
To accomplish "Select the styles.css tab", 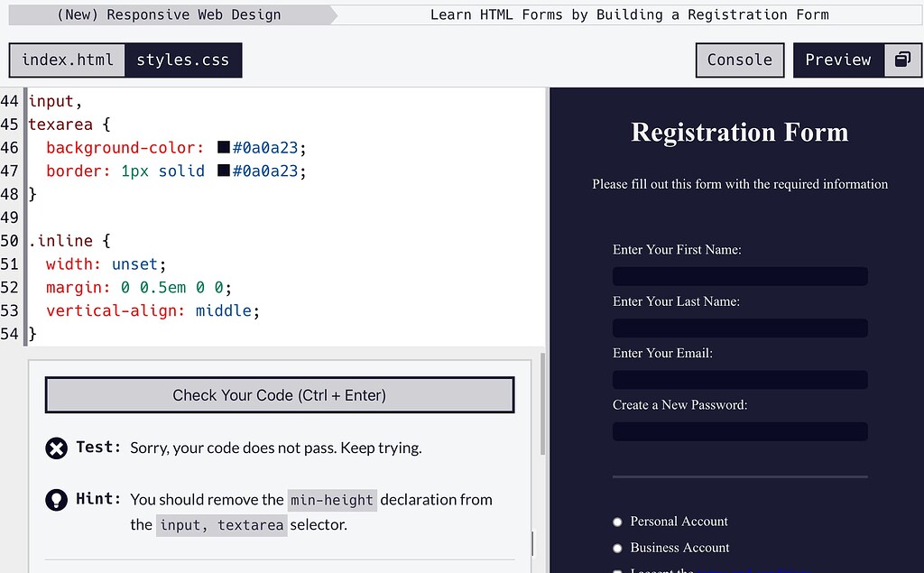I will point(183,60).
